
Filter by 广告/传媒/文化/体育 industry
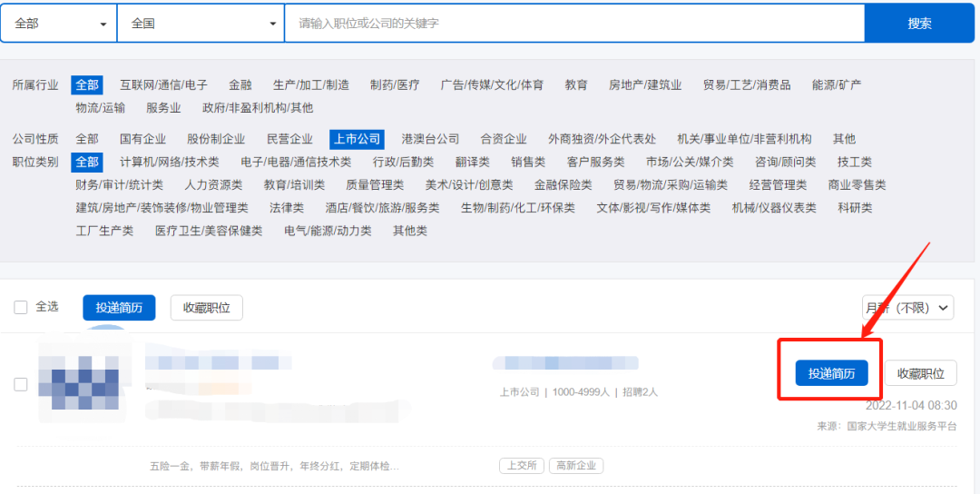click(x=492, y=85)
